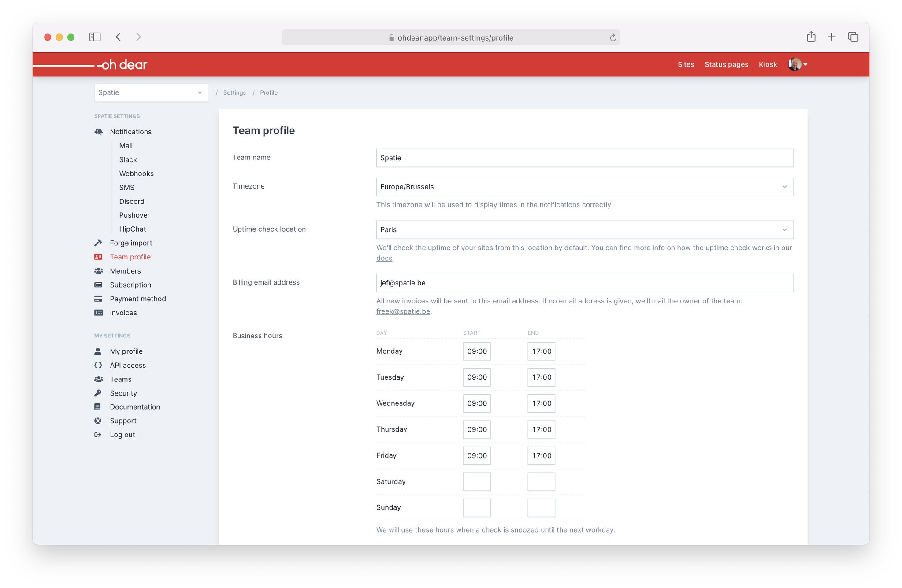
Task: Expand the Timezone Europe/Brussels dropdown
Action: click(x=585, y=187)
